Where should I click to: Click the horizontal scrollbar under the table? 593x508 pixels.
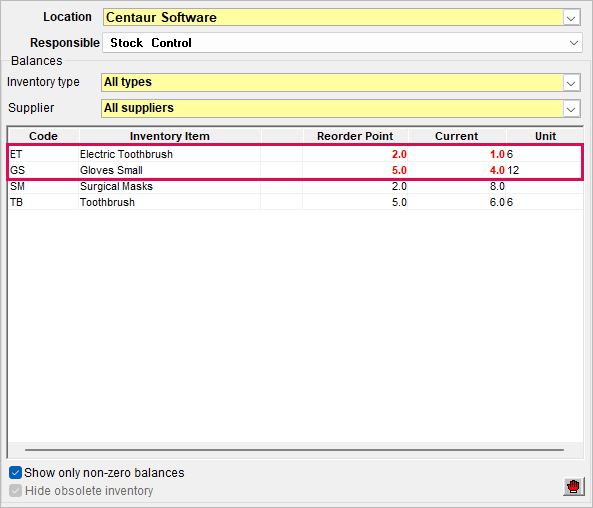coord(294,450)
